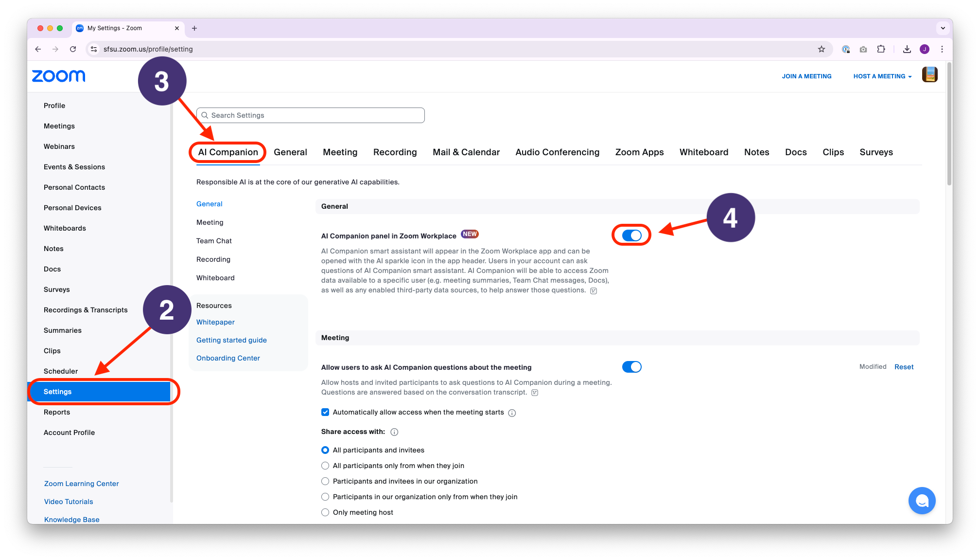Viewport: 980px width, 560px height.
Task: Open the browser extensions puzzle icon
Action: (881, 49)
